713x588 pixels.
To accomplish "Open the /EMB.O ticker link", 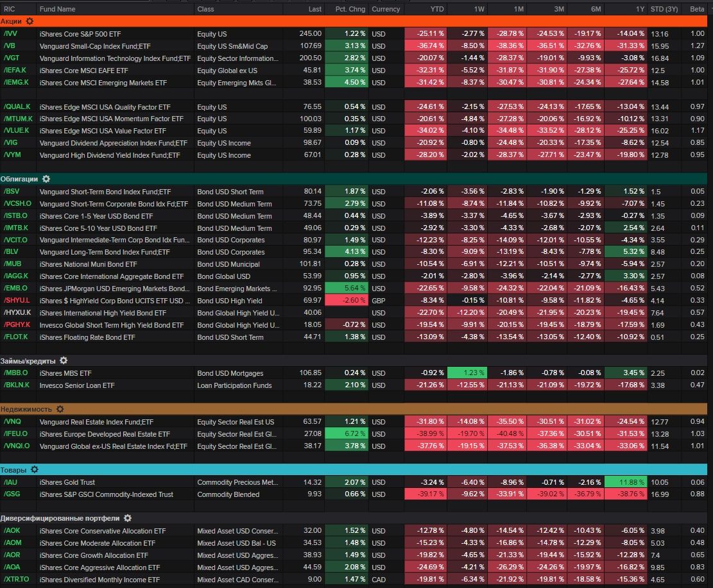I will [15, 288].
